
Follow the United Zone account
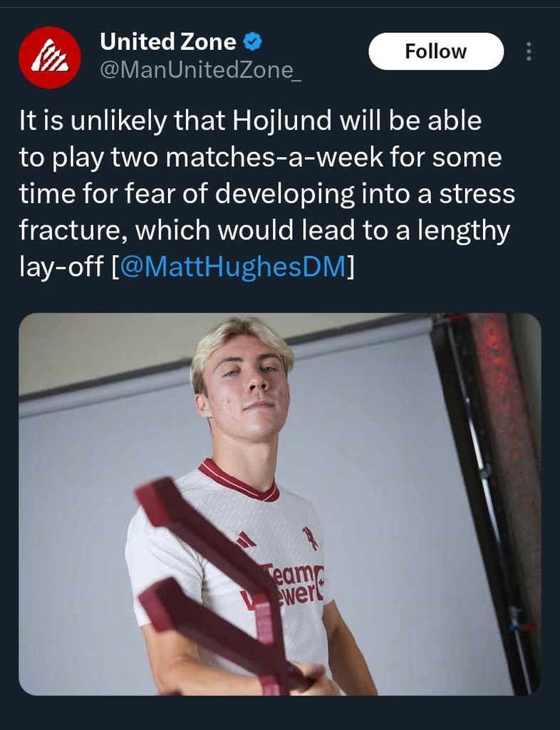[x=436, y=51]
